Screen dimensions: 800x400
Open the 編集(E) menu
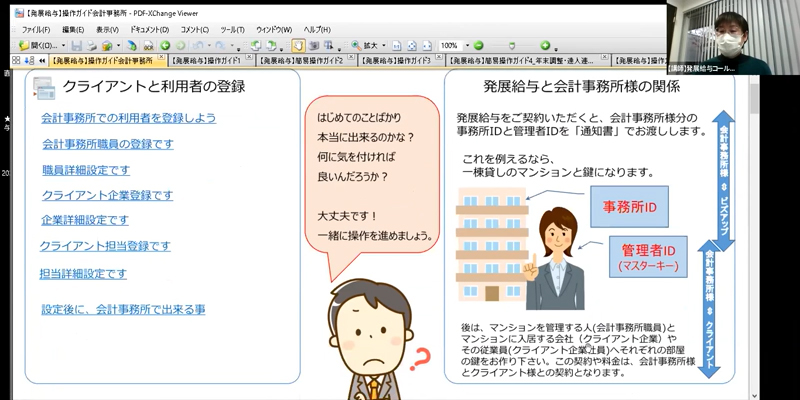[73, 30]
